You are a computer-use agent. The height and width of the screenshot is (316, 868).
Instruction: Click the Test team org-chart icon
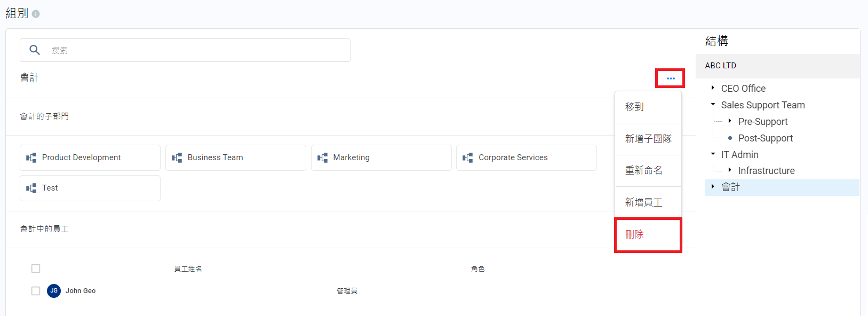pyautogui.click(x=31, y=188)
